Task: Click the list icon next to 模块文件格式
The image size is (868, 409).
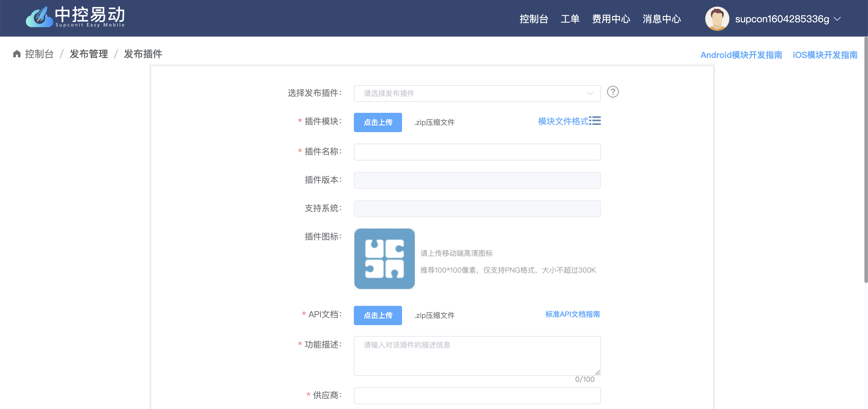Action: click(596, 121)
